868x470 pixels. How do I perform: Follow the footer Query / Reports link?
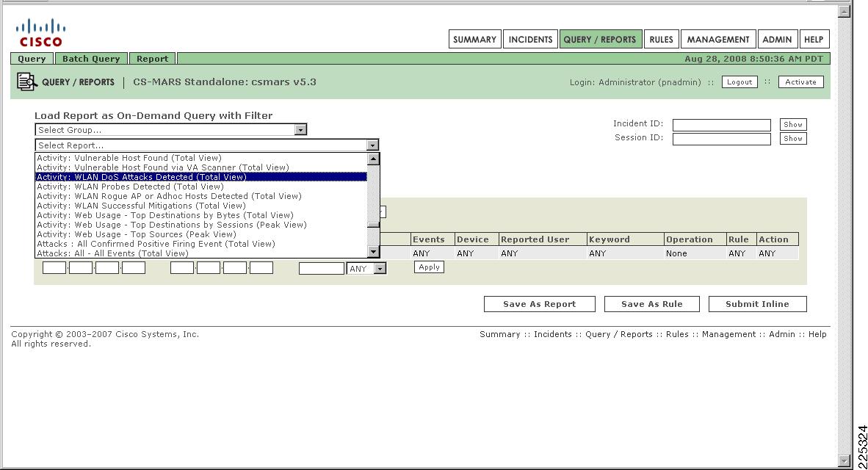point(619,334)
